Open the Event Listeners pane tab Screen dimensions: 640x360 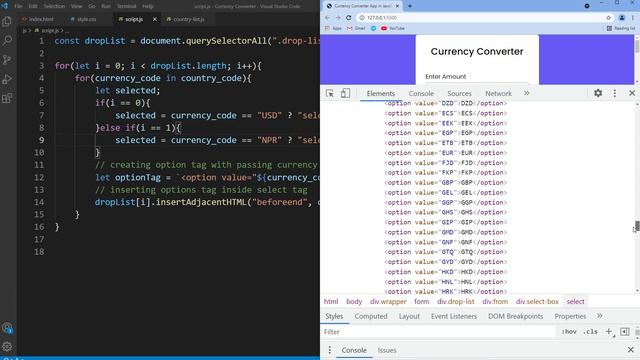click(453, 316)
